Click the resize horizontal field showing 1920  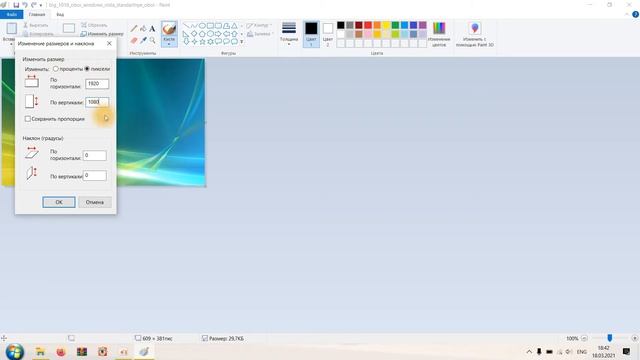click(x=97, y=84)
